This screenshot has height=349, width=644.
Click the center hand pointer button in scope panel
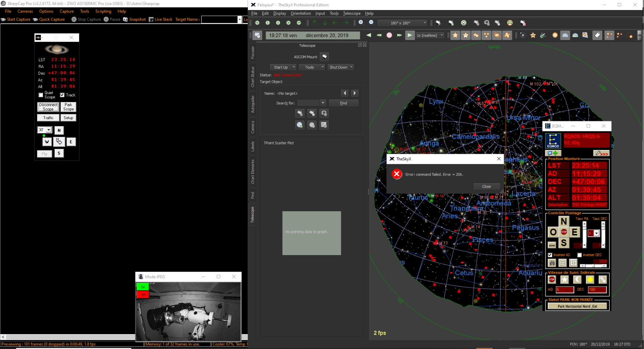pyautogui.click(x=59, y=141)
